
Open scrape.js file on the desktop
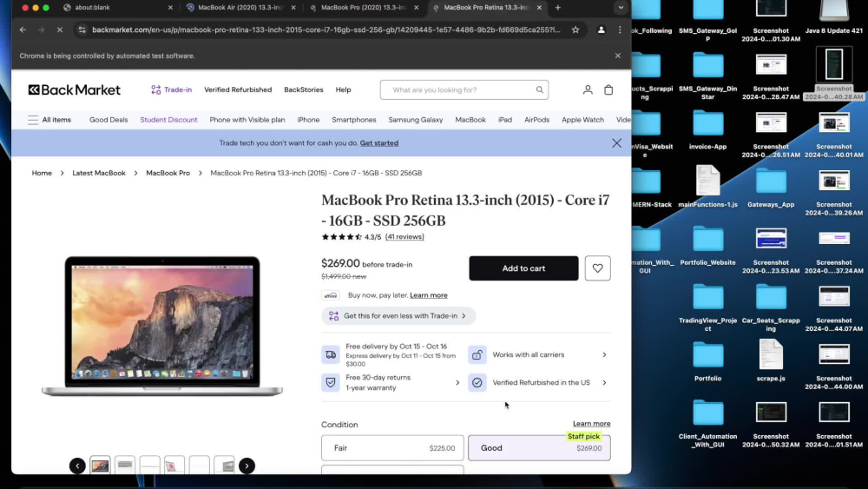pos(771,360)
